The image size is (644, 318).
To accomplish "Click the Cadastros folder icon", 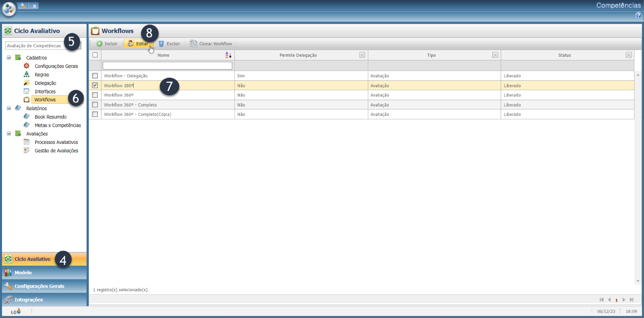I will (x=18, y=57).
